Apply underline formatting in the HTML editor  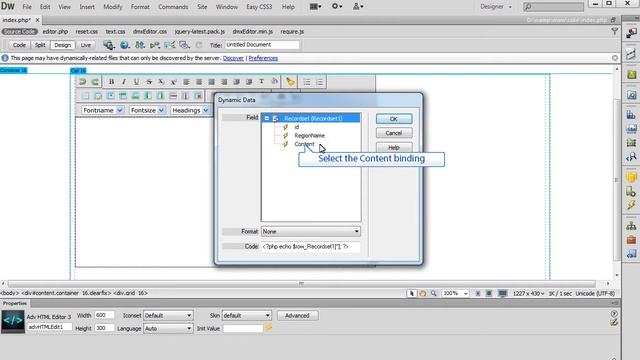[x=136, y=82]
